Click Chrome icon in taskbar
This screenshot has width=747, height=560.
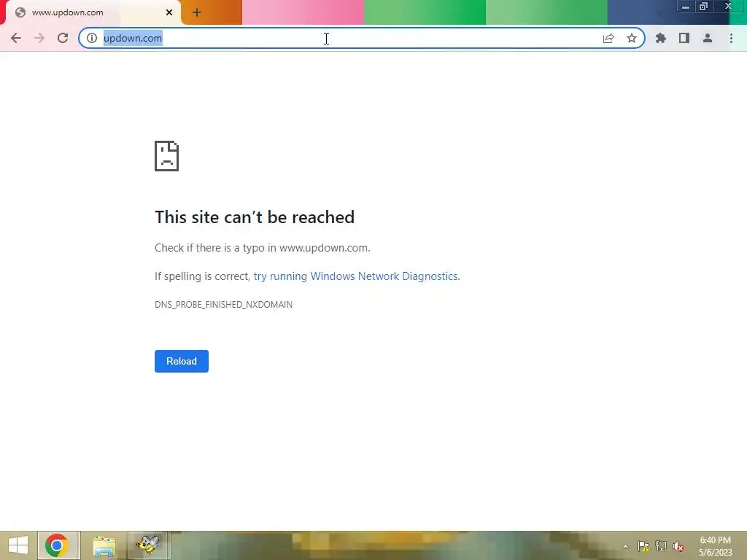[x=57, y=545]
